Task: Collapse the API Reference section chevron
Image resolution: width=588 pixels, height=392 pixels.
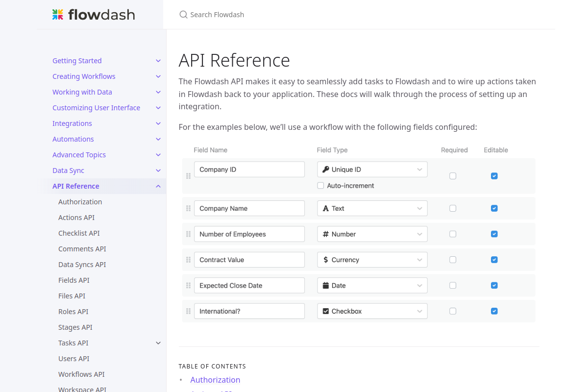Action: 158,186
